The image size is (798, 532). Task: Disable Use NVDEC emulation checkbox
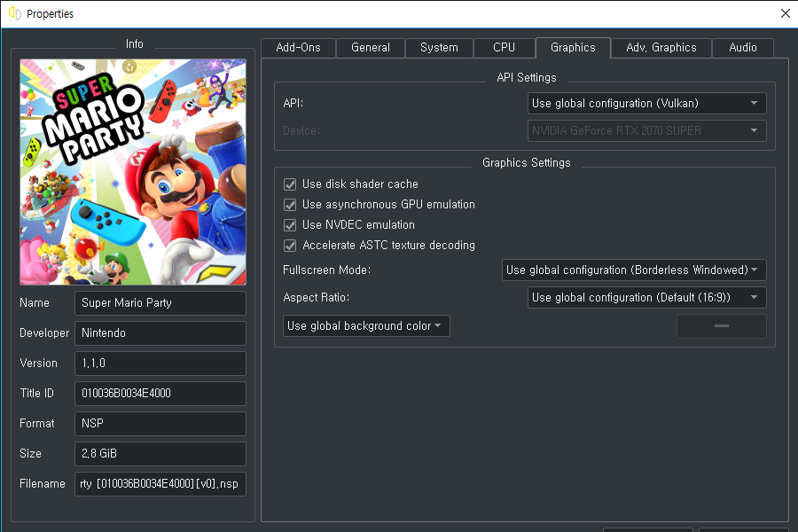point(290,225)
